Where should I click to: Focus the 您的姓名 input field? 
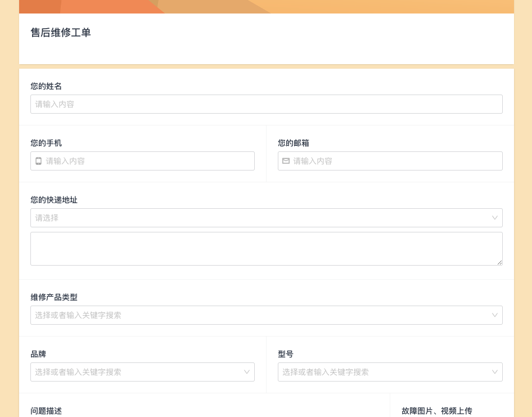[x=267, y=104]
